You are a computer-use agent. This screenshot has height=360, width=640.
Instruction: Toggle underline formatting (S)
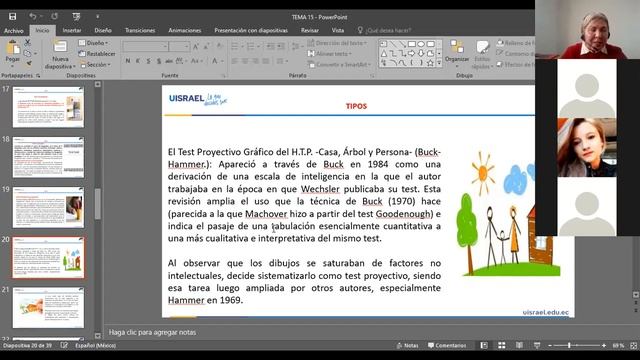point(148,61)
